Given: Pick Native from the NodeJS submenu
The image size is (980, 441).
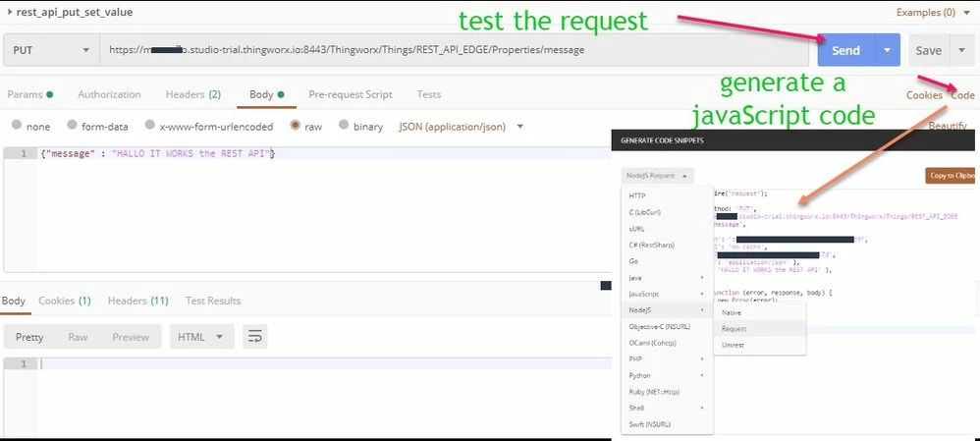Looking at the screenshot, I should tap(759, 312).
